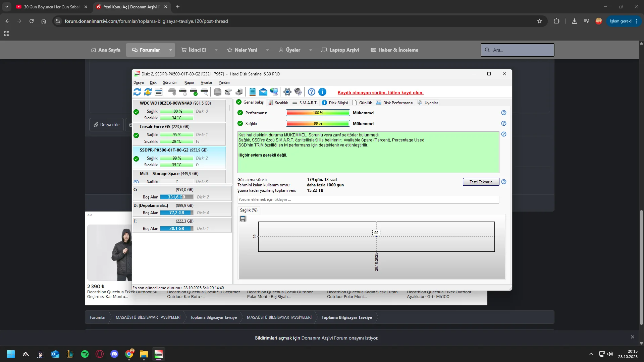Open the Rapor menu

coord(189,82)
